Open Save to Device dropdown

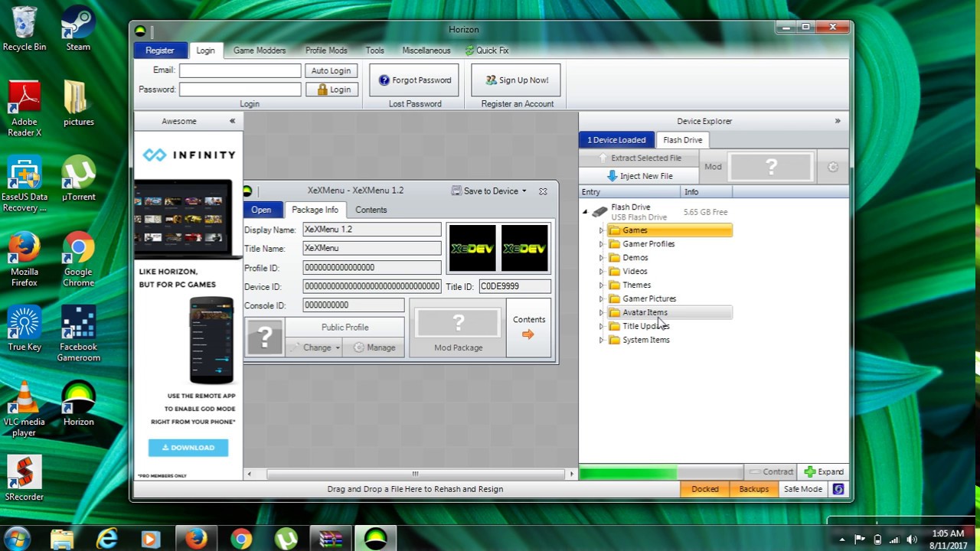[x=489, y=191]
